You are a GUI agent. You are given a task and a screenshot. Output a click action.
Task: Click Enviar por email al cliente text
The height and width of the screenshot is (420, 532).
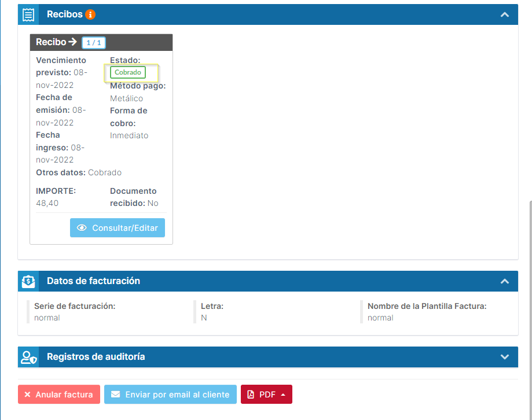pyautogui.click(x=177, y=395)
